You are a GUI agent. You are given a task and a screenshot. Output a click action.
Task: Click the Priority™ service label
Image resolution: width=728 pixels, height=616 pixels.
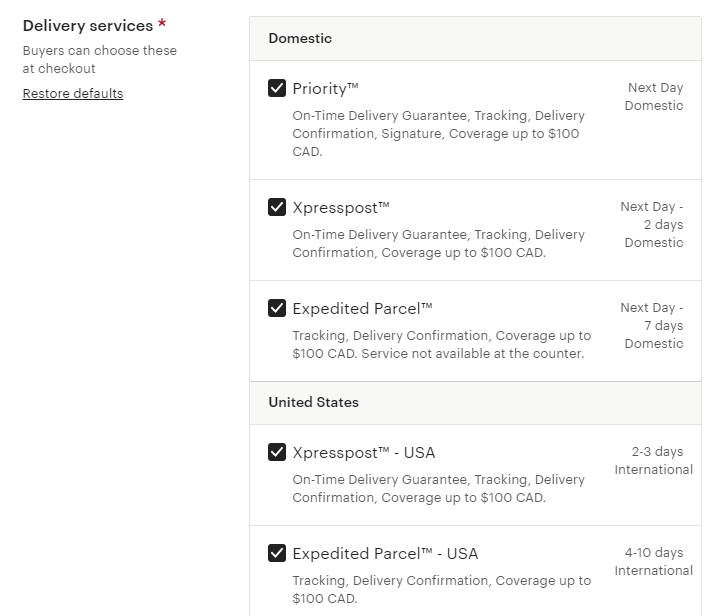[x=325, y=88]
